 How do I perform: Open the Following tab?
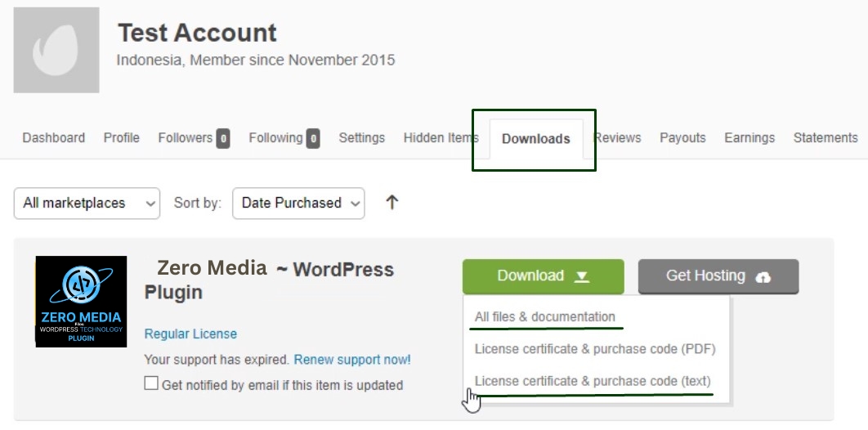pyautogui.click(x=284, y=138)
